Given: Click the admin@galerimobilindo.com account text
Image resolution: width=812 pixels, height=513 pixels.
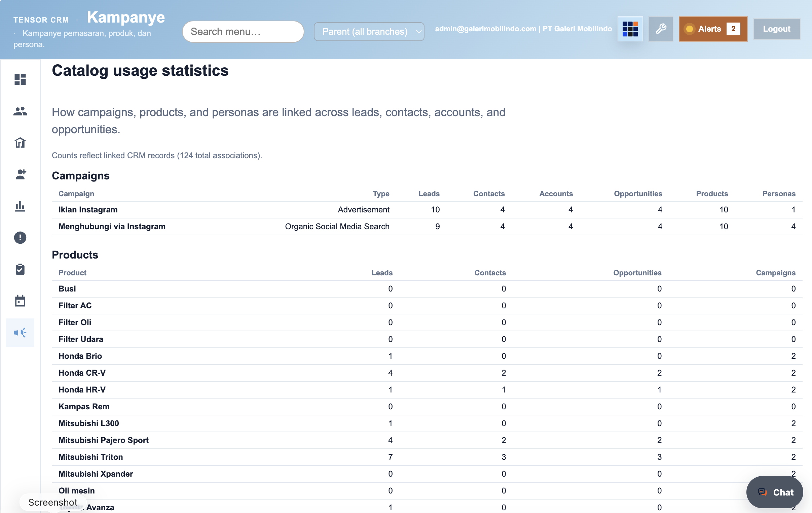Looking at the screenshot, I should coord(485,29).
